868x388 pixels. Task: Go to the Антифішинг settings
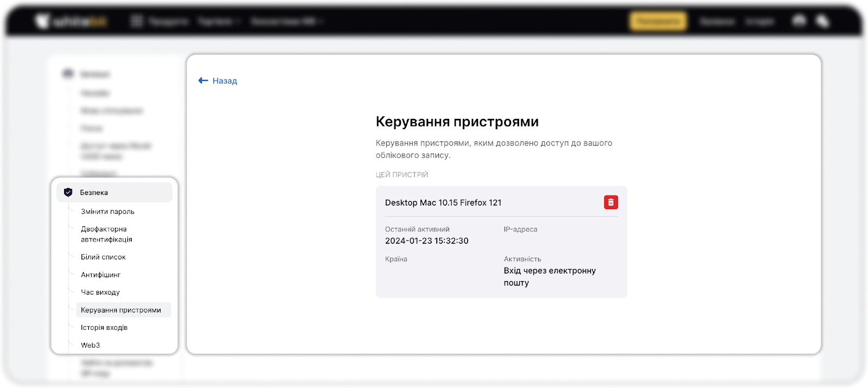101,275
